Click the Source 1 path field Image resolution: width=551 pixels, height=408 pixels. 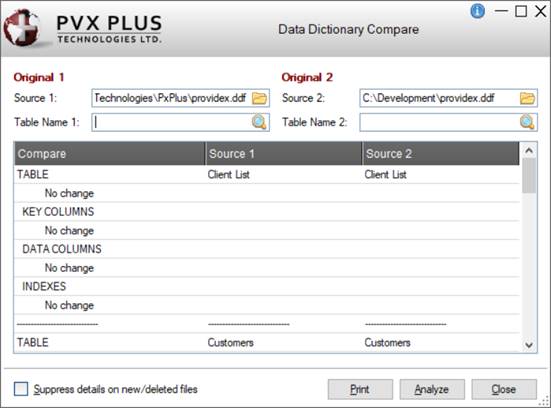click(x=171, y=98)
